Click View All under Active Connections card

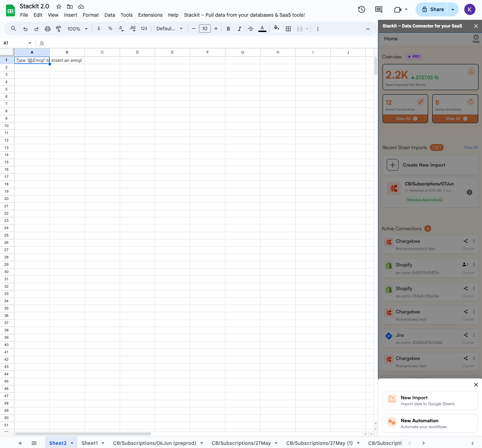pyautogui.click(x=405, y=119)
